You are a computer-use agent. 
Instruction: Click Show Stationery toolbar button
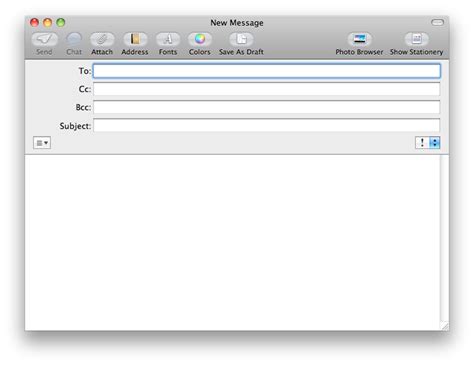click(416, 40)
